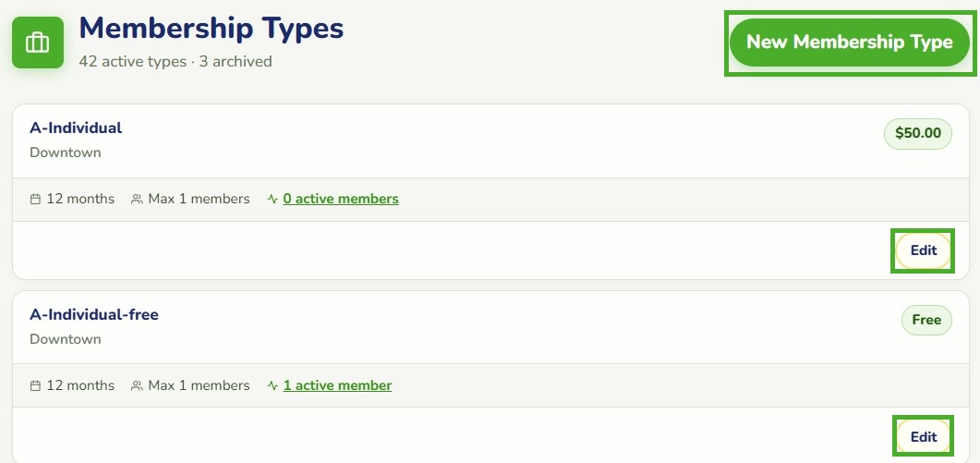Click Downtown label under A-Individual
Image resolution: width=980 pixels, height=463 pixels.
click(x=65, y=152)
